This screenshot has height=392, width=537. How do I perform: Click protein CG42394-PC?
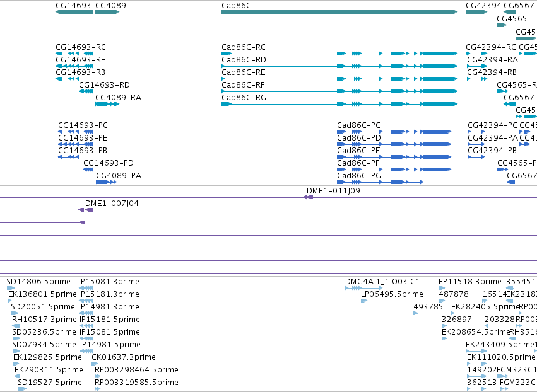pyautogui.click(x=476, y=132)
